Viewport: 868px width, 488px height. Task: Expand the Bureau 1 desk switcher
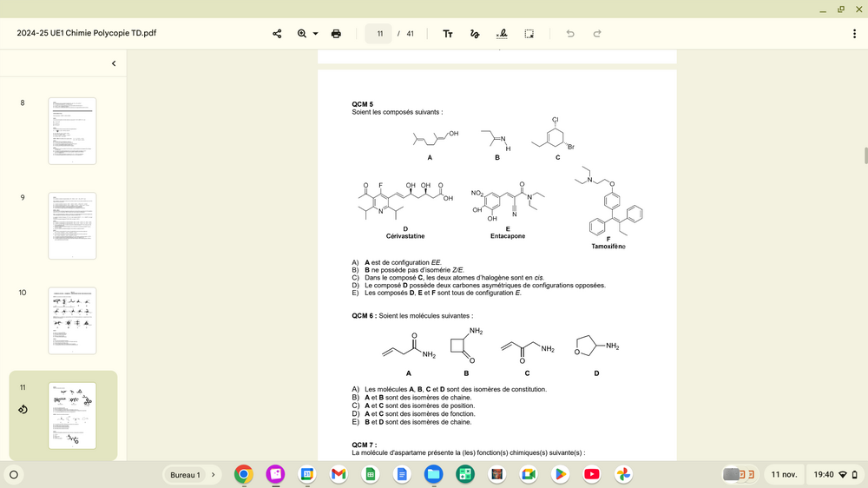click(192, 475)
